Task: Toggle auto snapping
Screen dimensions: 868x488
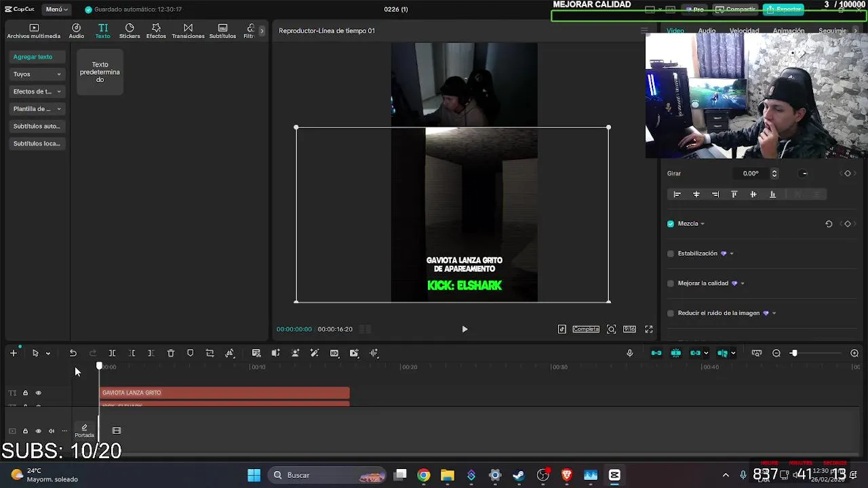Action: (x=676, y=353)
